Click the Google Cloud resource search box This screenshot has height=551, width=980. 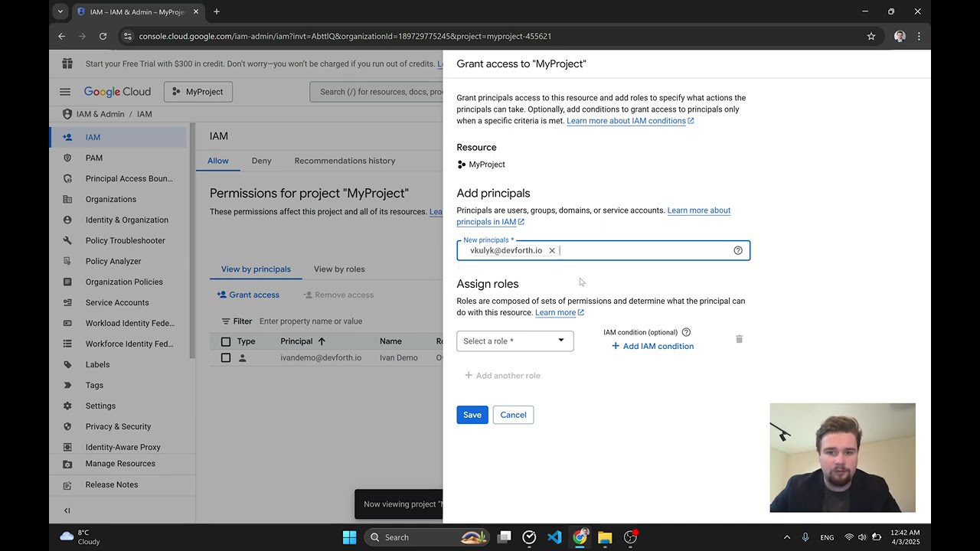[x=377, y=92]
